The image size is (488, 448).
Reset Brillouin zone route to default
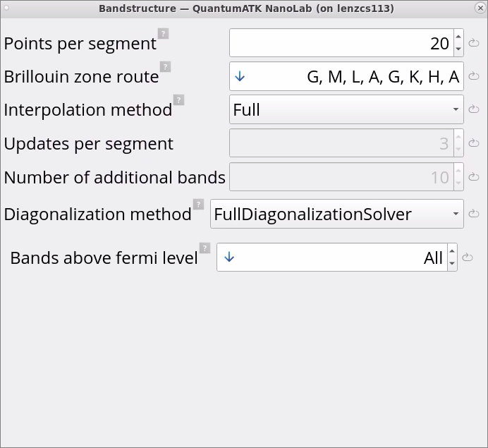[x=474, y=76]
